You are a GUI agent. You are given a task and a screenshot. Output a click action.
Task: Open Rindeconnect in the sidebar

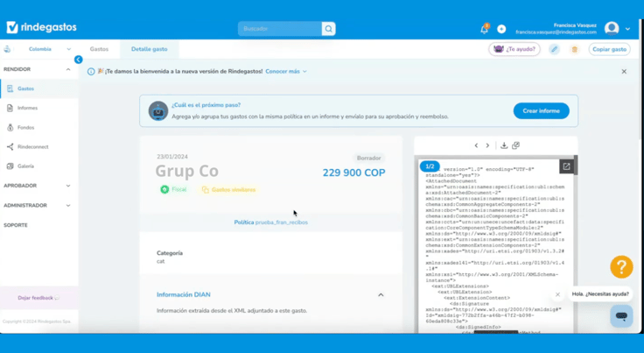coord(33,146)
